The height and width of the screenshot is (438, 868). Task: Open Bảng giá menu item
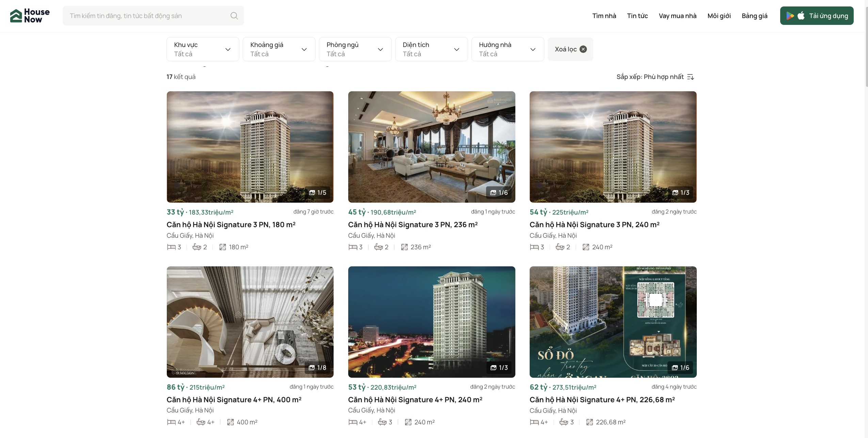click(x=755, y=16)
